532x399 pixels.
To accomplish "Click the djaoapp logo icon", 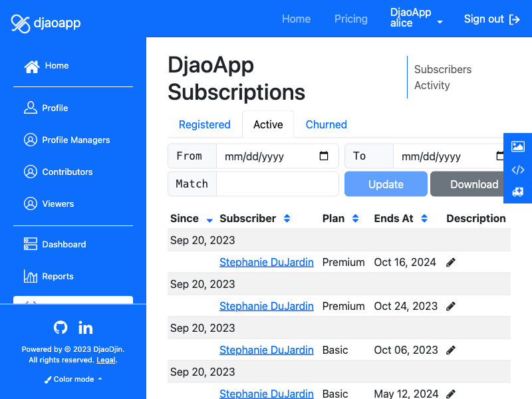I will click(21, 23).
